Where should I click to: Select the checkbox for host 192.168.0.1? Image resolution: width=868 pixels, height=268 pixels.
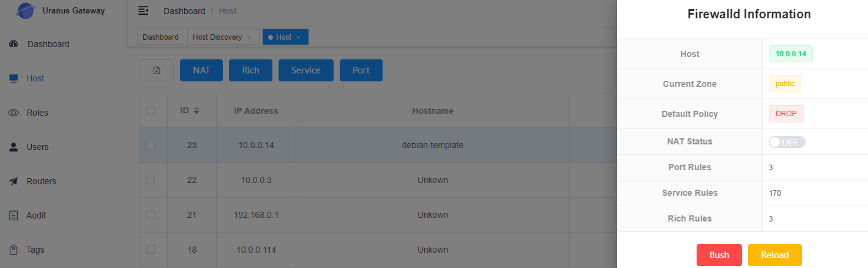click(151, 215)
